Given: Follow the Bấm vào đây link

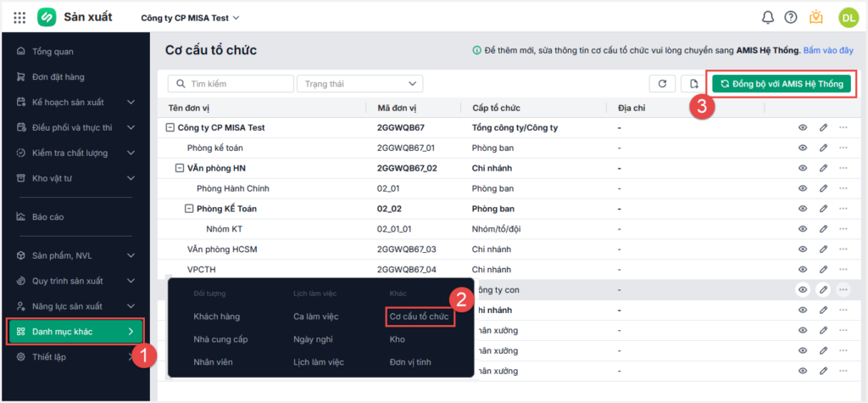Looking at the screenshot, I should coord(828,50).
